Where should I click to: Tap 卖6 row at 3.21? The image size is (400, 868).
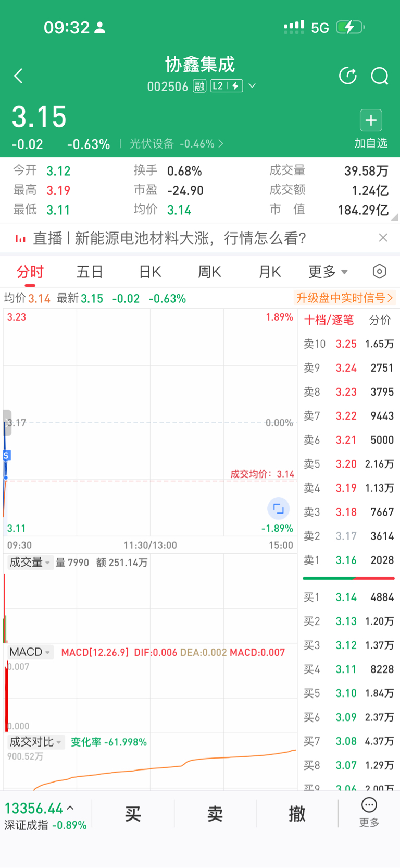pos(348,440)
